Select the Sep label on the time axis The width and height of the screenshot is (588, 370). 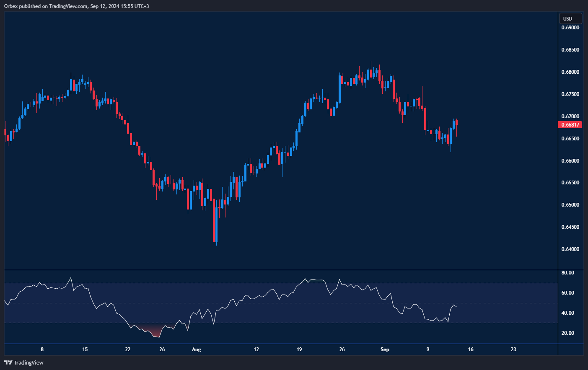[x=385, y=349]
